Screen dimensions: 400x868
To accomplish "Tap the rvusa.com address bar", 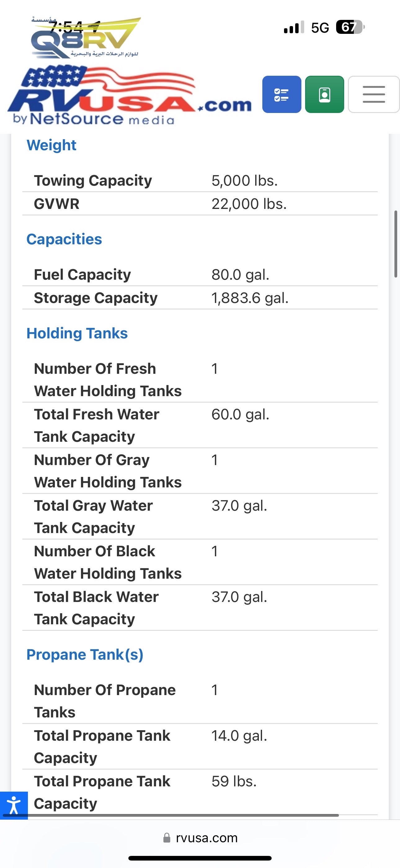I will tap(206, 838).
